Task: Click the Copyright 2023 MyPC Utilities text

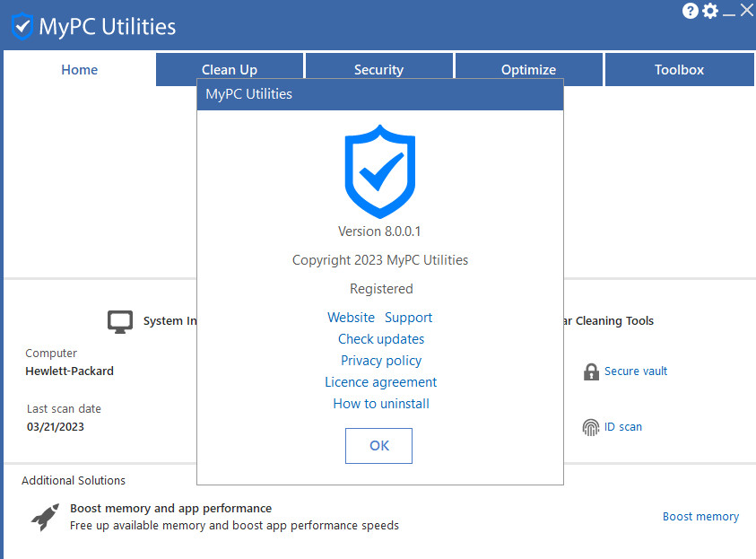Action: pyautogui.click(x=380, y=260)
